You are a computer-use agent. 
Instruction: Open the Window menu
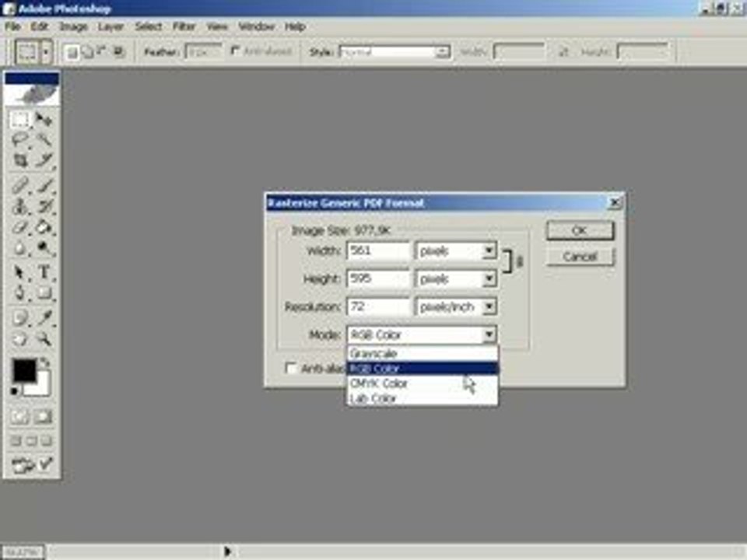click(x=257, y=26)
